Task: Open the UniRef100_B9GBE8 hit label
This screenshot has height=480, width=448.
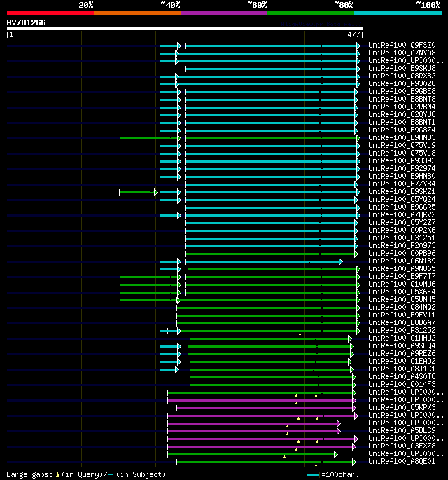Action: [x=402, y=91]
